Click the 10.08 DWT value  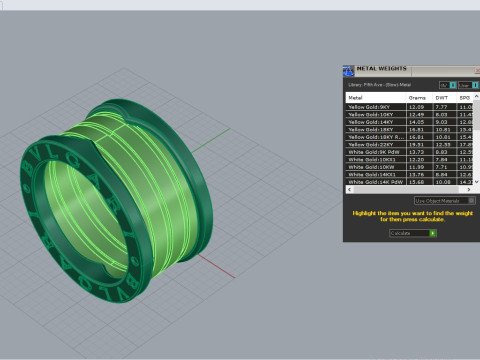click(x=443, y=182)
